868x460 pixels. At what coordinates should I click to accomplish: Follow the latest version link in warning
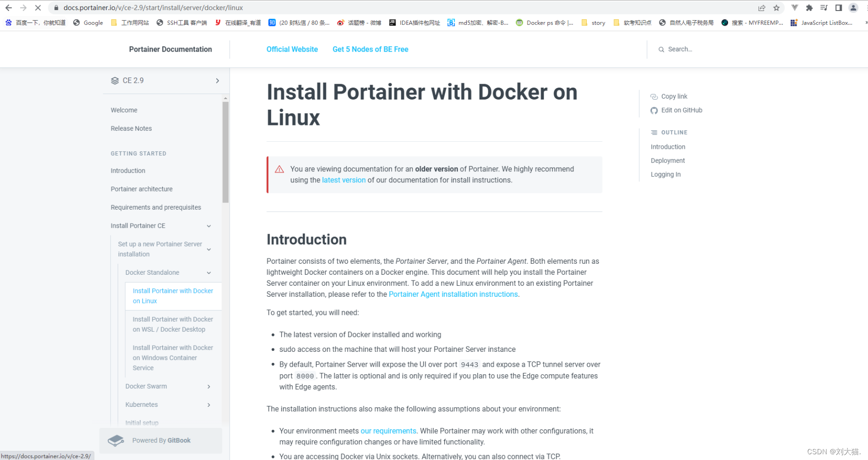(x=344, y=180)
